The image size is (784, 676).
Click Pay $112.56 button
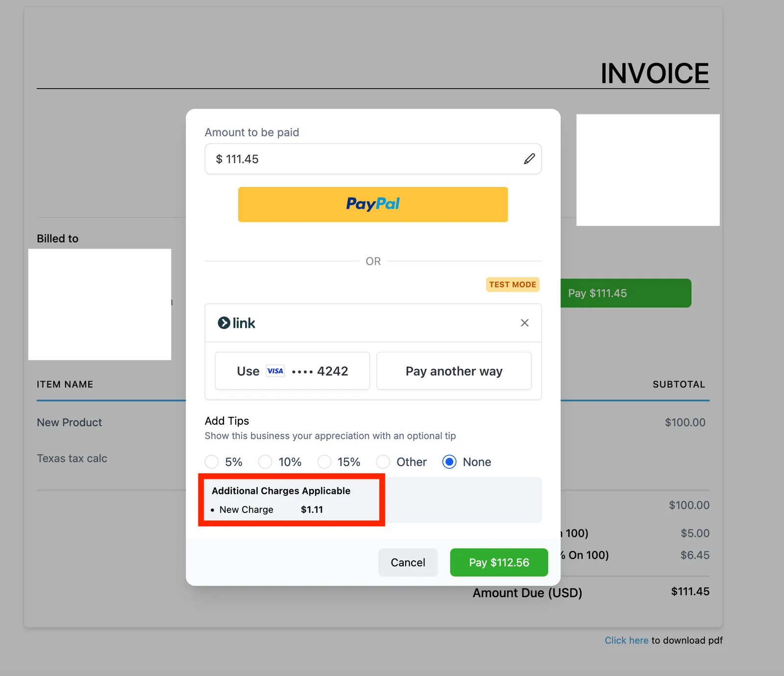pyautogui.click(x=499, y=562)
